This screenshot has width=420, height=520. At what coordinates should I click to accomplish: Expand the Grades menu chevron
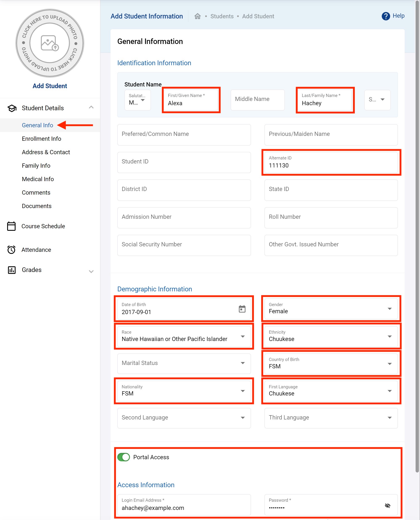(91, 271)
